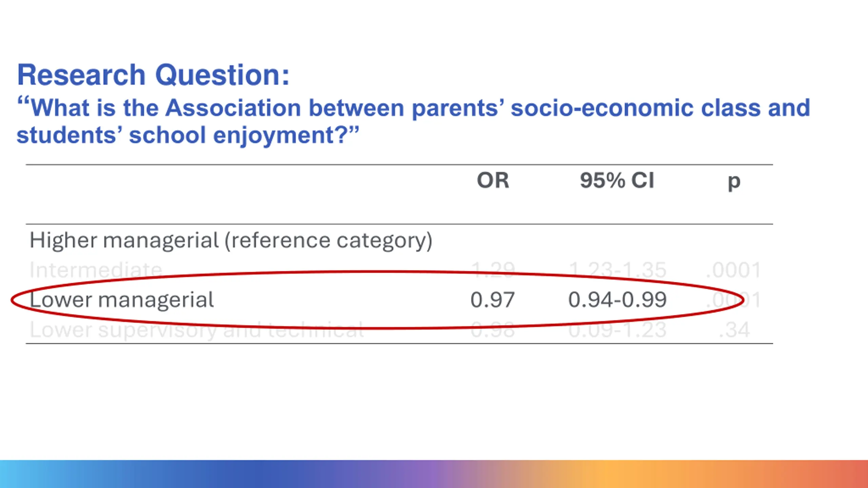
Task: Click the "Research Question:" heading
Action: point(153,75)
